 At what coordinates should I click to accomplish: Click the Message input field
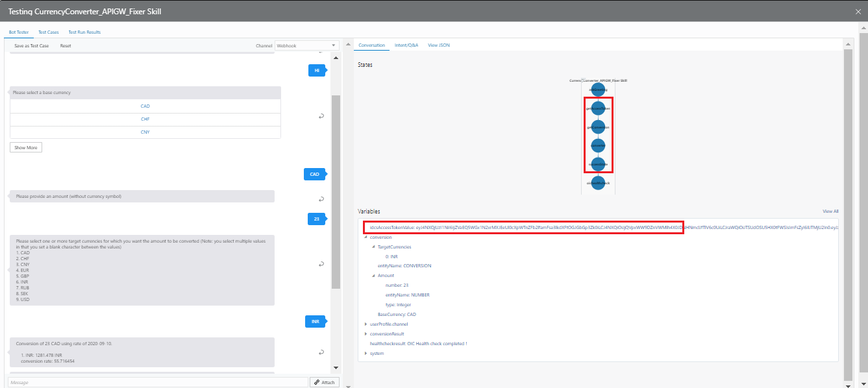[x=158, y=382]
